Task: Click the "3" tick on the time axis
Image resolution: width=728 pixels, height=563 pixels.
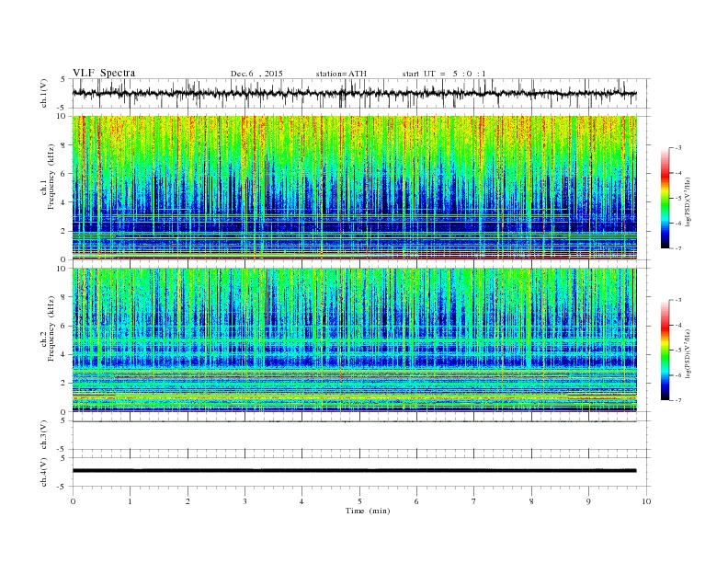Action: pos(245,501)
